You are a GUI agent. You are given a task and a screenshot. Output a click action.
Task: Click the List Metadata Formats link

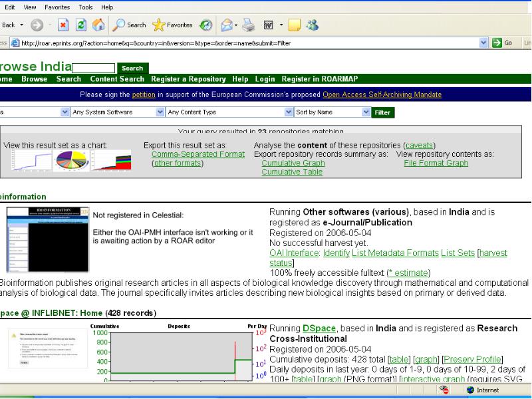pos(395,253)
